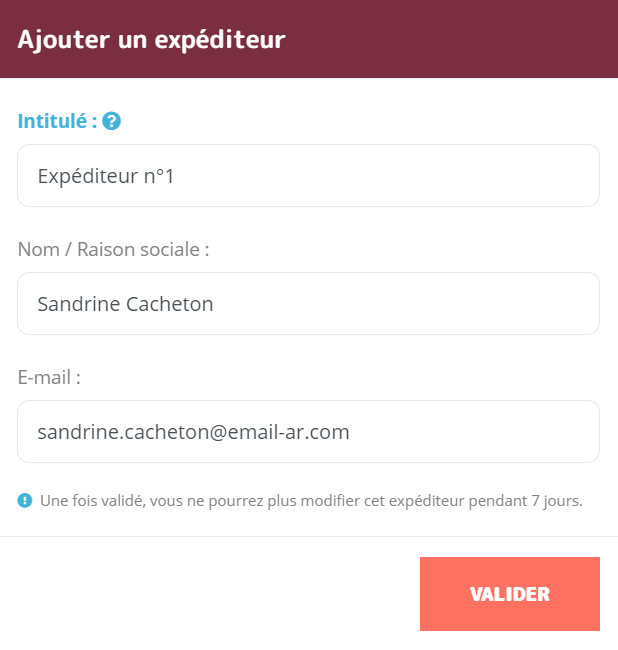Screen dimensions: 618x650
Task: Focus the E-mail input field
Action: (308, 432)
